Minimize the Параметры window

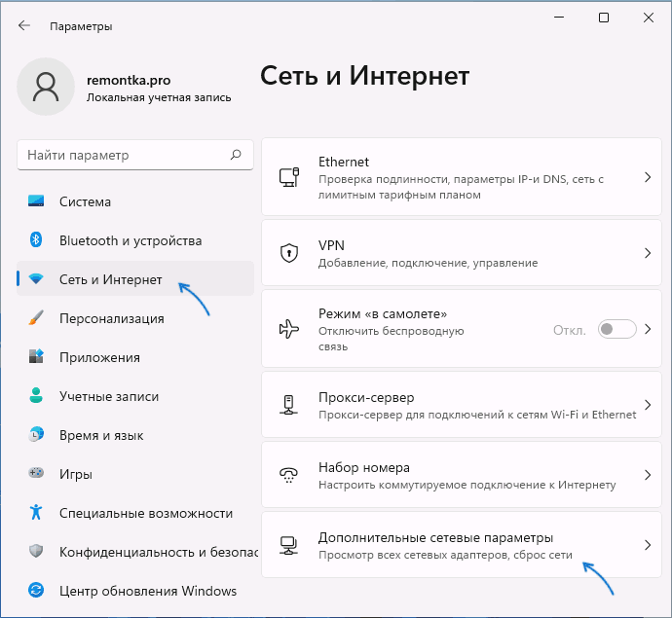point(559,18)
